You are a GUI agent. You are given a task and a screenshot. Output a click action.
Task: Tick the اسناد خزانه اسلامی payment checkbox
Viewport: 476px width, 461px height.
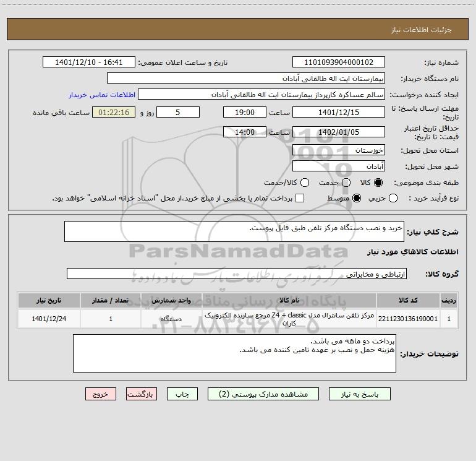point(300,198)
